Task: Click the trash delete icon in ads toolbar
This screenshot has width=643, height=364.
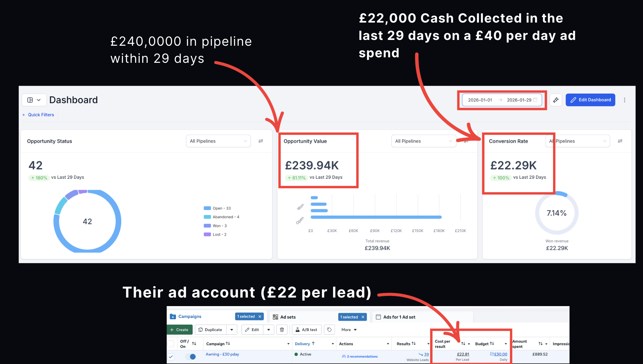Action: [282, 330]
